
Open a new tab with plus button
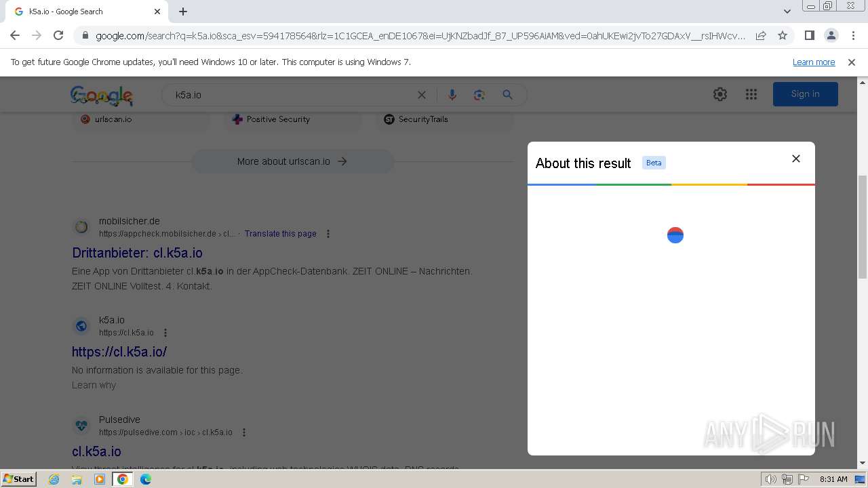pos(183,12)
